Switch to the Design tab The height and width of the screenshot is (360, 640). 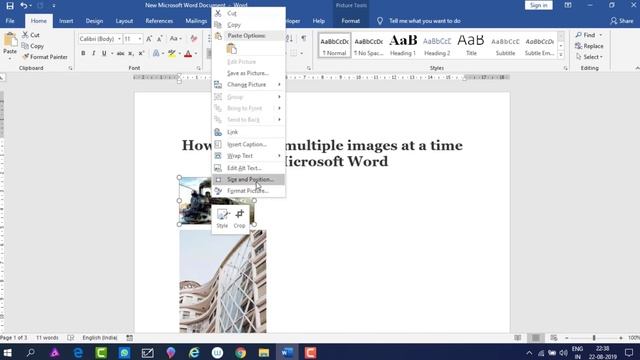94,21
